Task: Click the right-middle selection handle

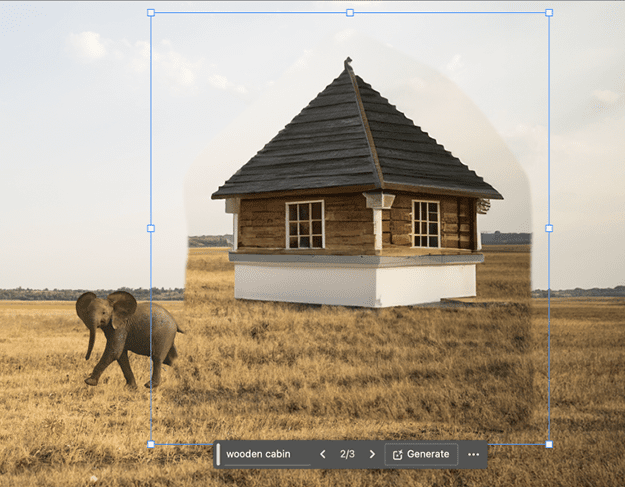Action: pos(549,228)
